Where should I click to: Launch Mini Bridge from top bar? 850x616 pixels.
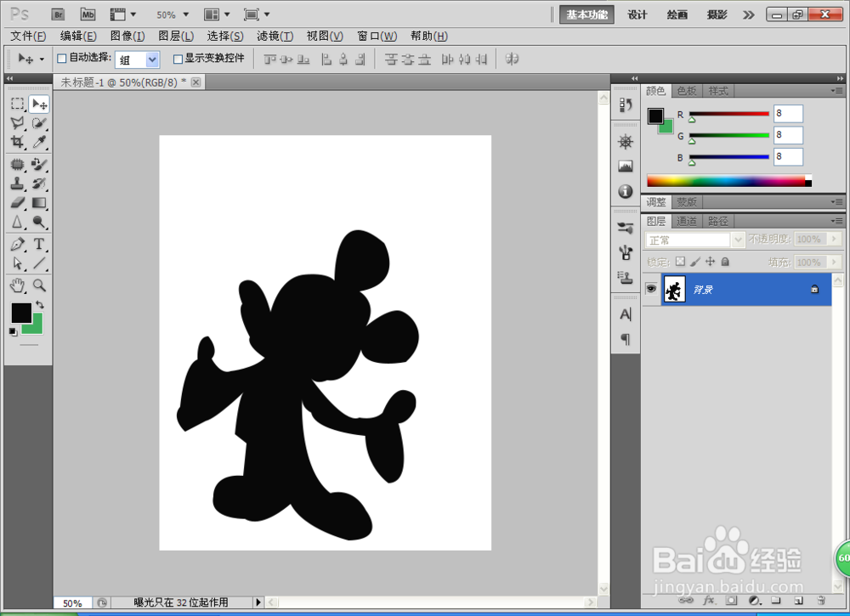click(88, 14)
